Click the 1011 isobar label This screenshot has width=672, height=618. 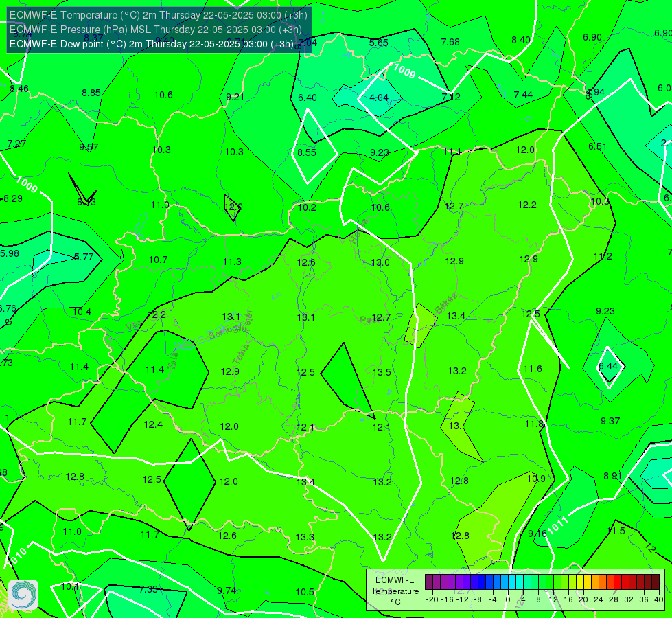558,525
